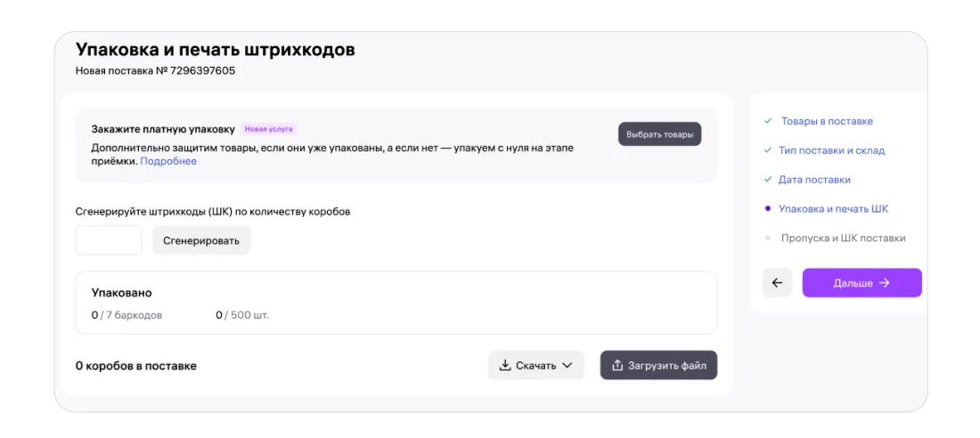Expand the Скачать dropdown chevron
This screenshot has width=980, height=438.
click(x=568, y=365)
